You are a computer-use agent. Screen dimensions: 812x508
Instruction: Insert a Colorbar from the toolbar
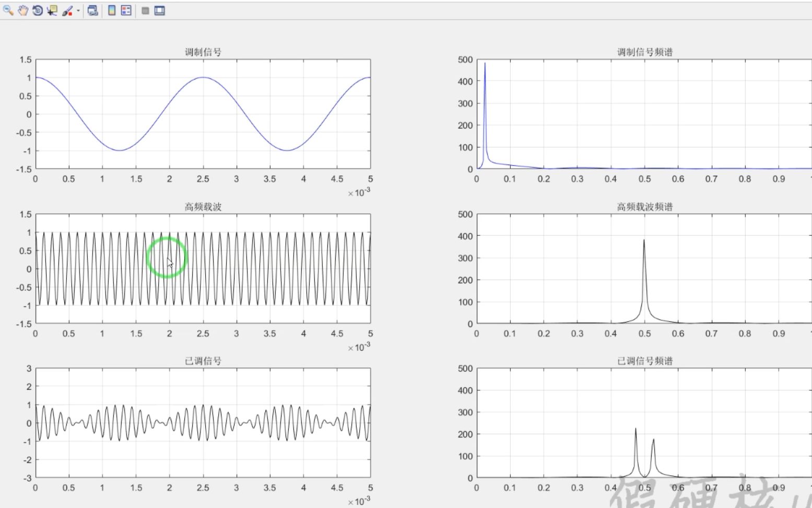112,10
